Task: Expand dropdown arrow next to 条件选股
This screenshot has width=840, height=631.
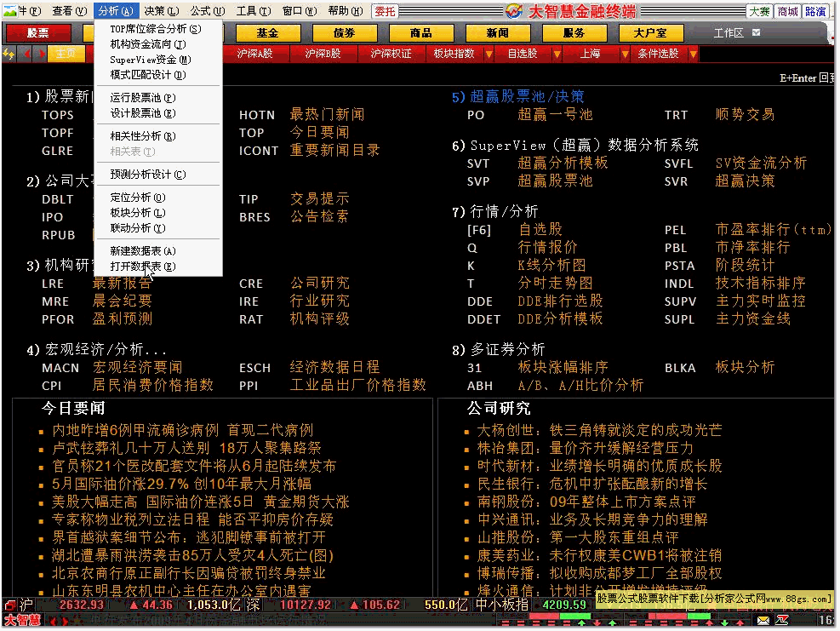Action: (x=694, y=54)
